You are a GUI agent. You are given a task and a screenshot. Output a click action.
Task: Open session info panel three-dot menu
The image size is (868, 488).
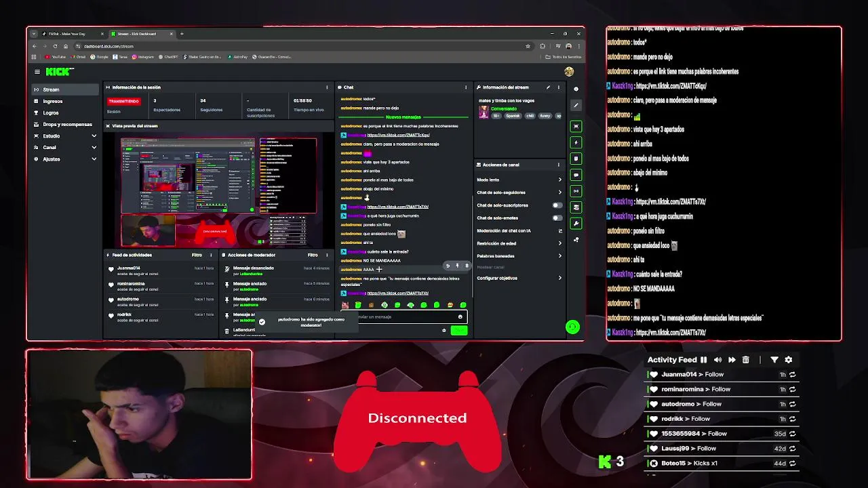point(327,87)
